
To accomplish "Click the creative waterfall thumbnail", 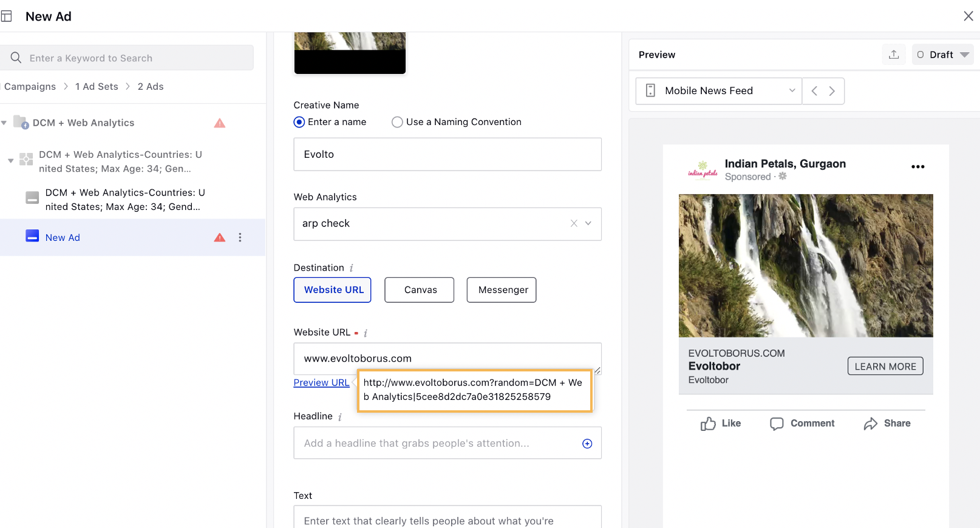I will 350,53.
